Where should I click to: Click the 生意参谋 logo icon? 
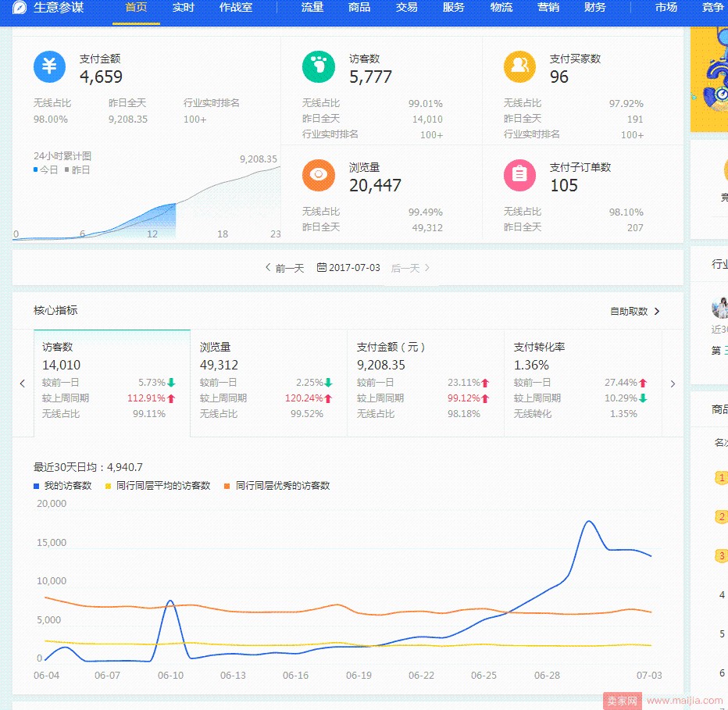tap(20, 7)
